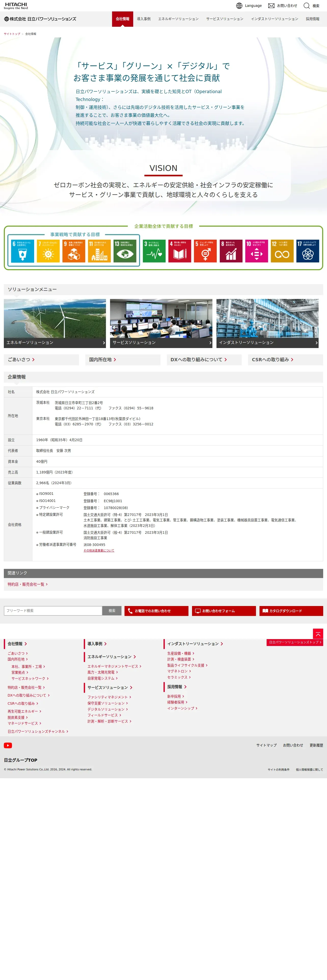327x980 pixels.
Task: Click the Hitachi Inspire the Next logo
Action: [x=16, y=6]
